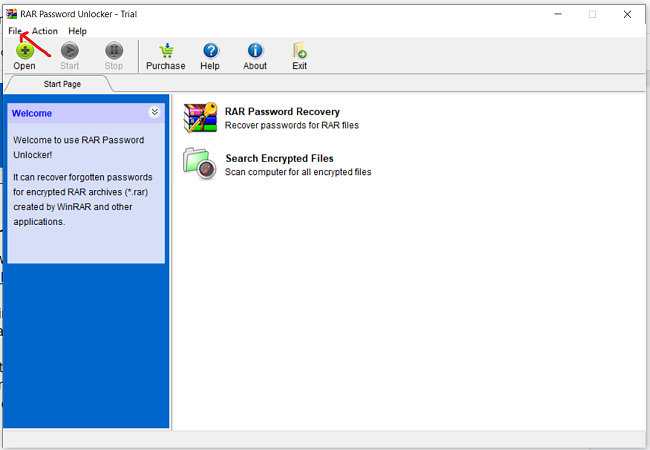Click the RAR Password Recovery books icon
The height and width of the screenshot is (450, 650).
[200, 118]
